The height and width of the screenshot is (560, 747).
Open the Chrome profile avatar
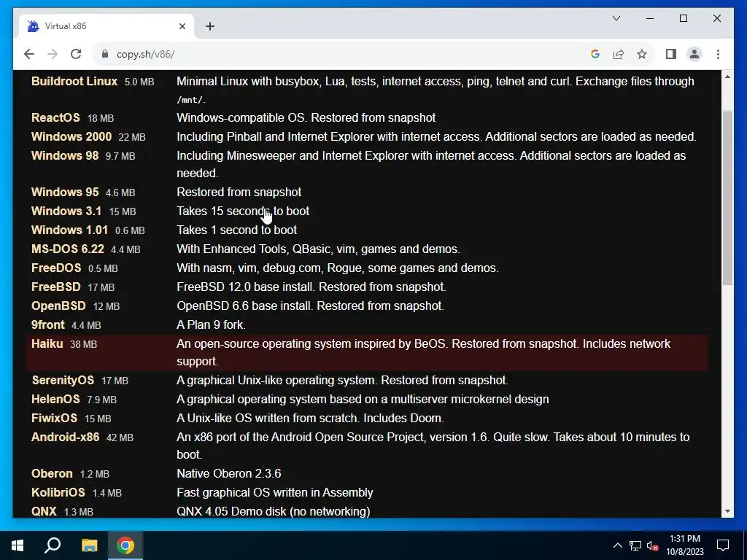[694, 54]
